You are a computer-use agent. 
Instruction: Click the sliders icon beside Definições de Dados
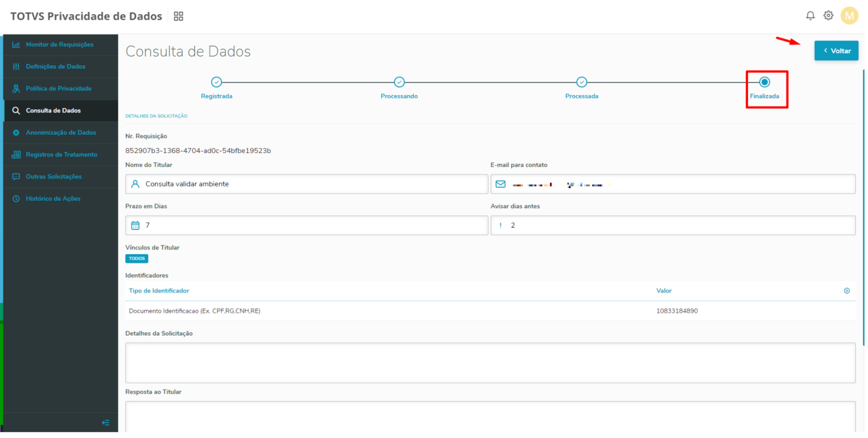tap(16, 67)
